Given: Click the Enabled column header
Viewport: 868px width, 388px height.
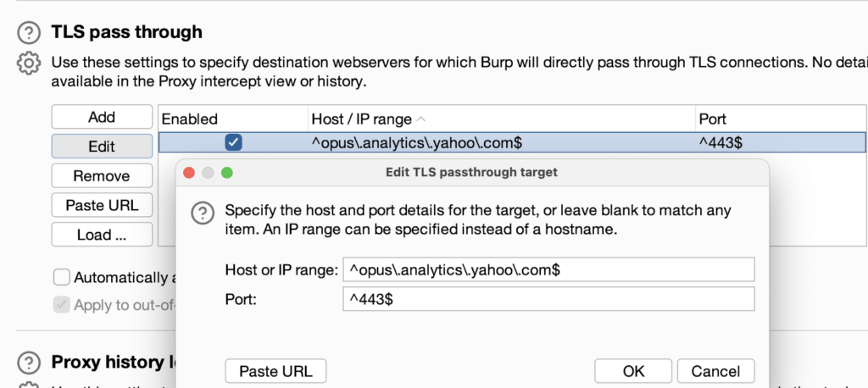Looking at the screenshot, I should (x=233, y=119).
